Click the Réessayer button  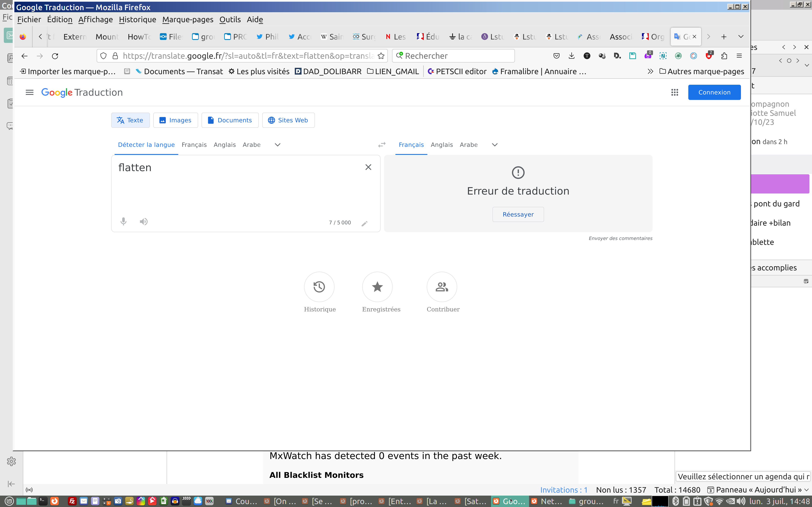pos(518,214)
